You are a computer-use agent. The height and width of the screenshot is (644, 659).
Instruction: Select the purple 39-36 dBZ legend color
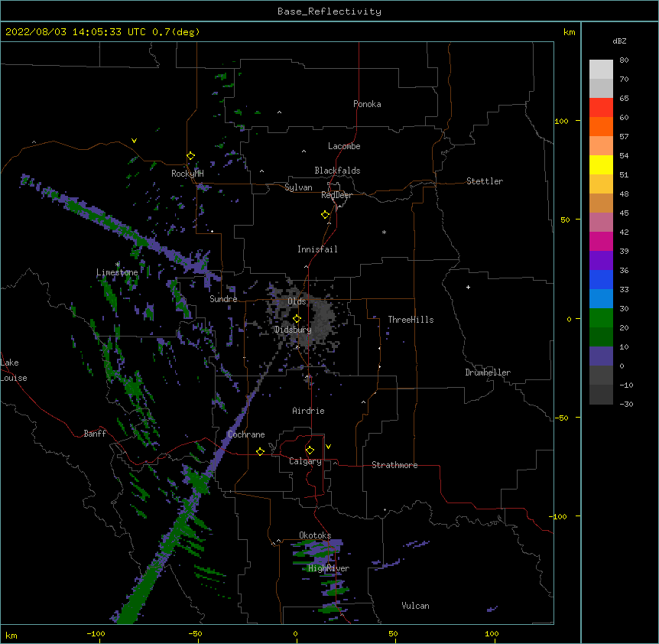click(601, 261)
